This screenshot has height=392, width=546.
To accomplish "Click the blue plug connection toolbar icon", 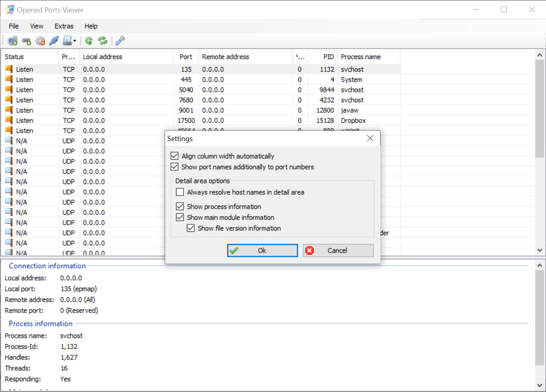I will click(54, 40).
